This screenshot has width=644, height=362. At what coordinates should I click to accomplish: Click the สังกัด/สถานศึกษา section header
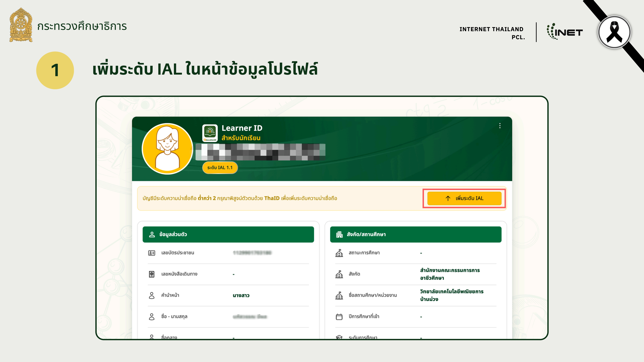[x=416, y=234]
